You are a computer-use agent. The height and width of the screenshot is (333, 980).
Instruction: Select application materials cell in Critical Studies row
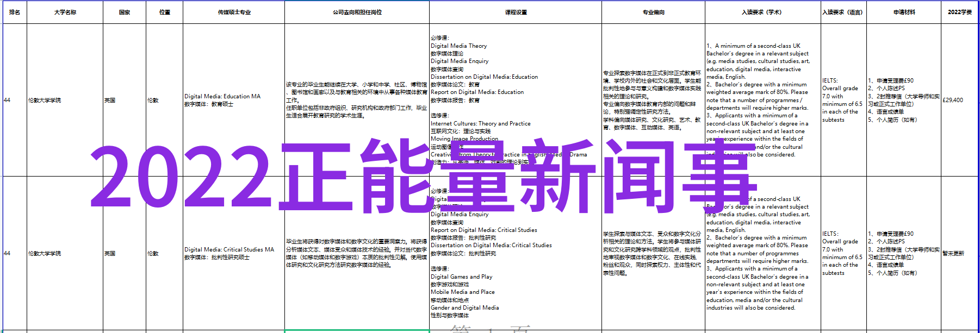pyautogui.click(x=904, y=253)
